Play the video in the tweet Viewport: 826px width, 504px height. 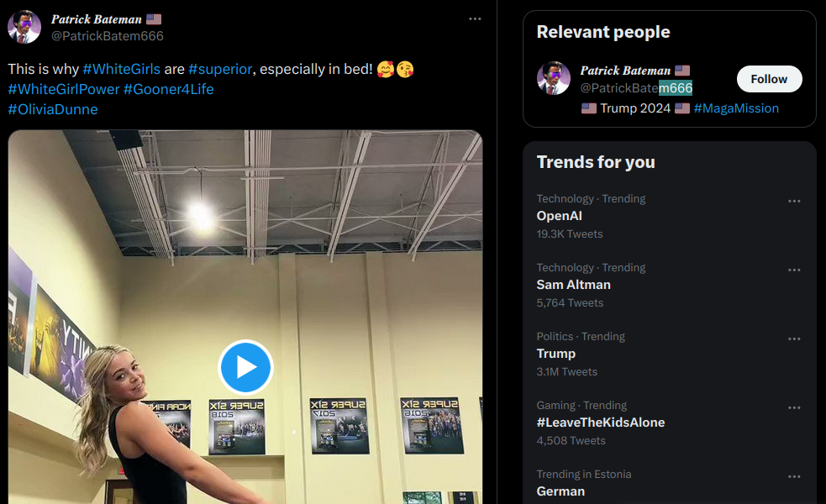point(245,367)
